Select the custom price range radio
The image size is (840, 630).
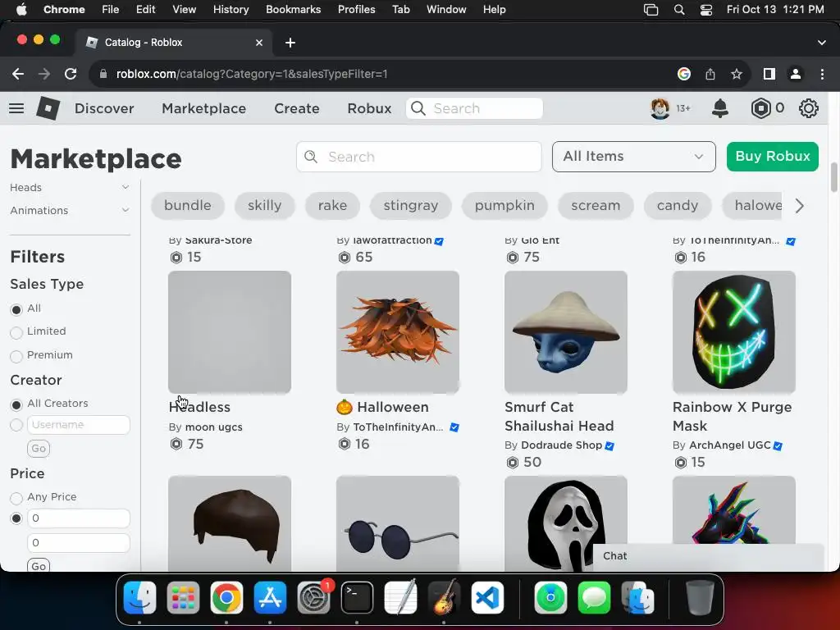[16, 518]
